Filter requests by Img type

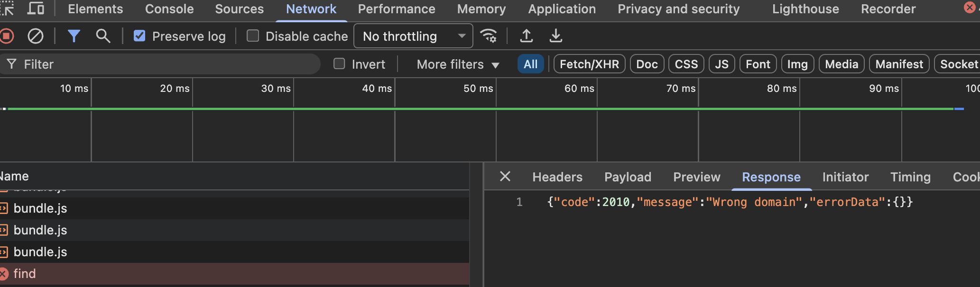tap(797, 64)
